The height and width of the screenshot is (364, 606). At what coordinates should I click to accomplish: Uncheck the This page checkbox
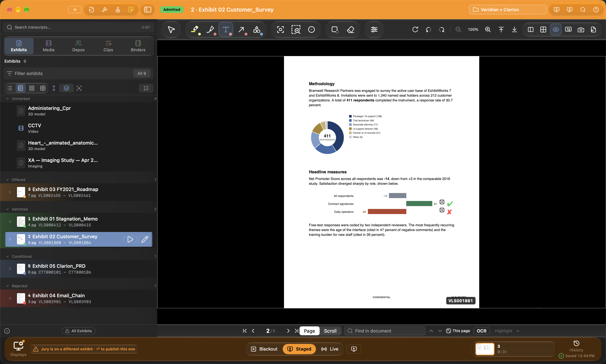(448, 331)
